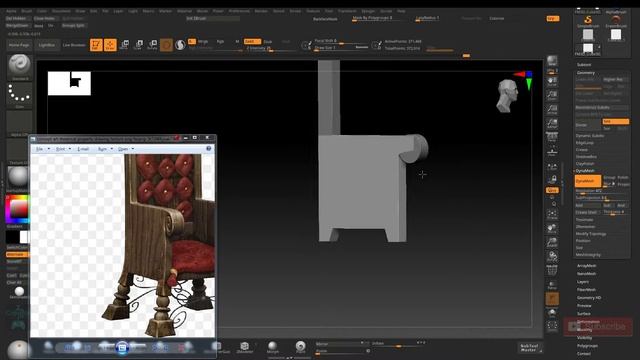Toggle the Local symmetry icon

click(552, 167)
